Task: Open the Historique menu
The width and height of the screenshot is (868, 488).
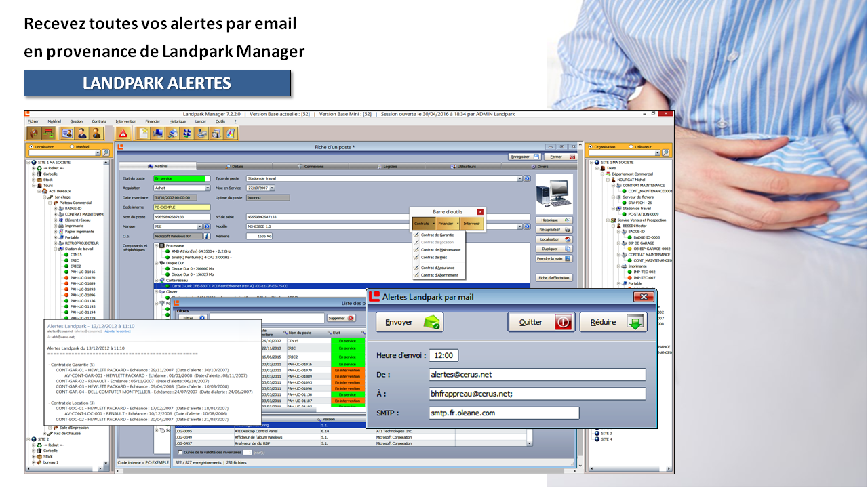Action: tap(178, 121)
